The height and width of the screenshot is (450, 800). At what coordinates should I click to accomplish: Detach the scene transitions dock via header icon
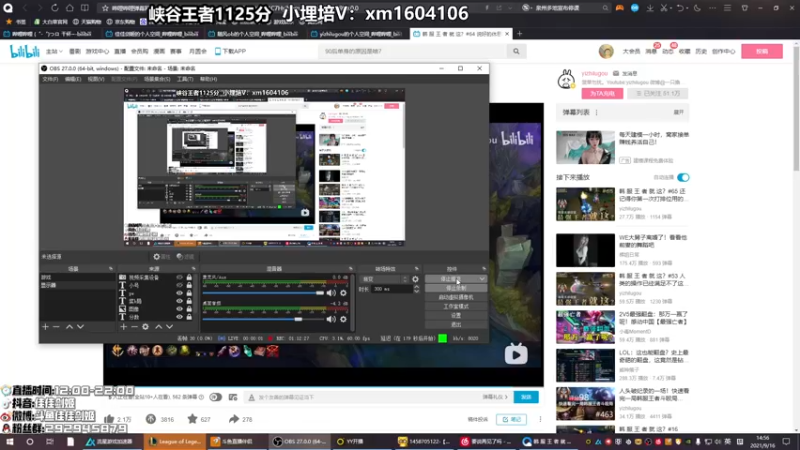[x=417, y=269]
